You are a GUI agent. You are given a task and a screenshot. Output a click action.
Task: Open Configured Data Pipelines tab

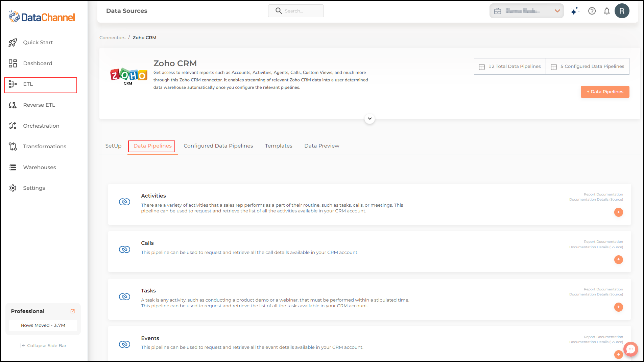218,146
